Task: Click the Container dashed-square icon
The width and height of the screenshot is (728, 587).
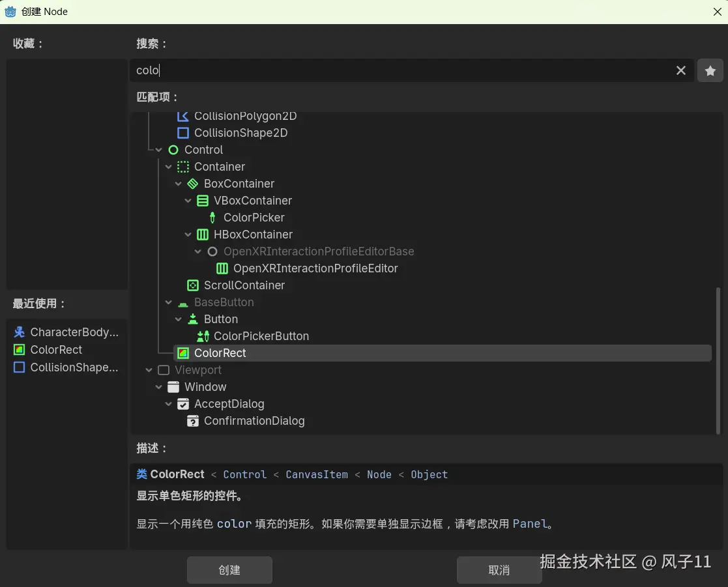Action: [183, 167]
